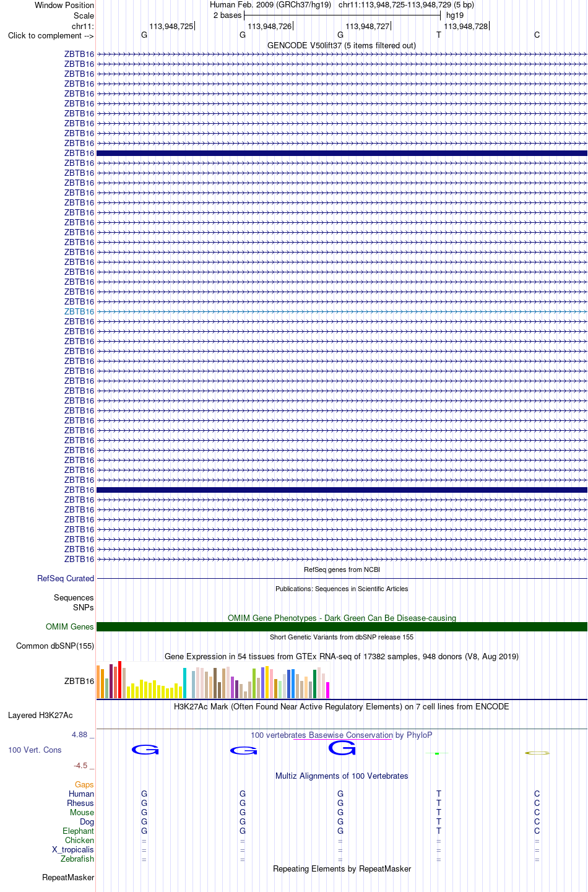Open the 'Gene Expression in 54 tissues from GTEx' title
Screen dimensions: 588x892
[x=342, y=656]
